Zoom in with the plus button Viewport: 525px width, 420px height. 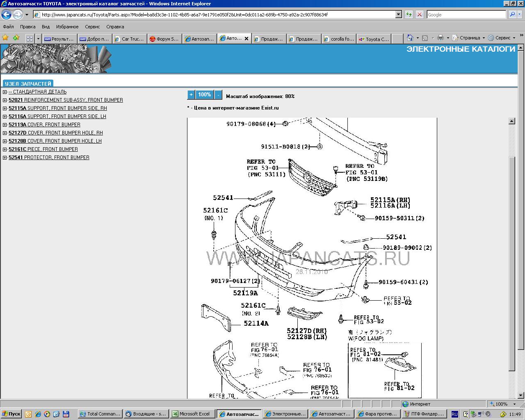191,95
